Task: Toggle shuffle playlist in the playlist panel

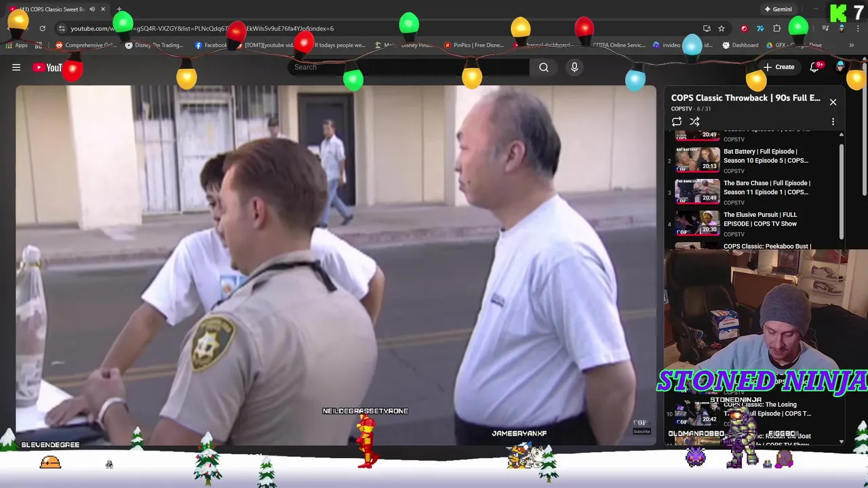Action: pos(694,122)
